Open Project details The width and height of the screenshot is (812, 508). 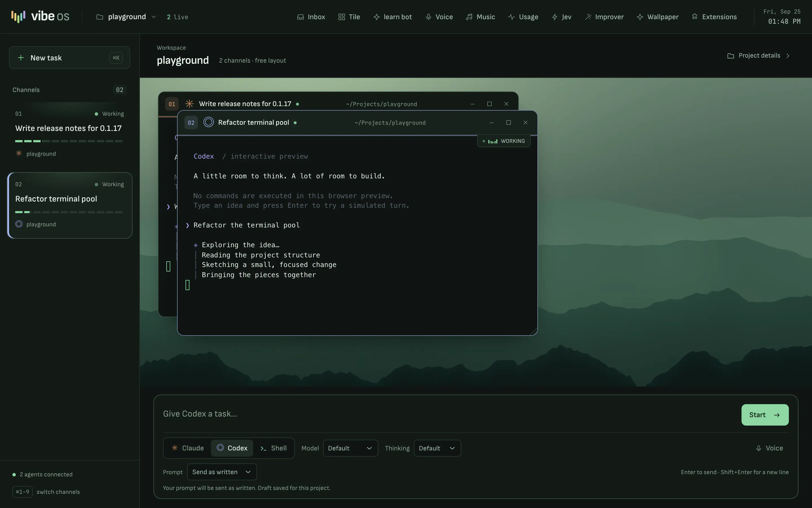(x=758, y=56)
